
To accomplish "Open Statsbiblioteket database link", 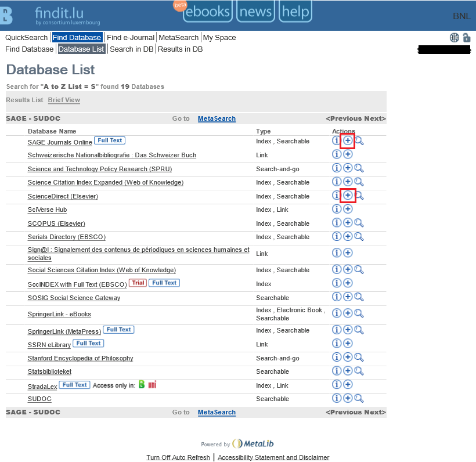I will coord(49,371).
